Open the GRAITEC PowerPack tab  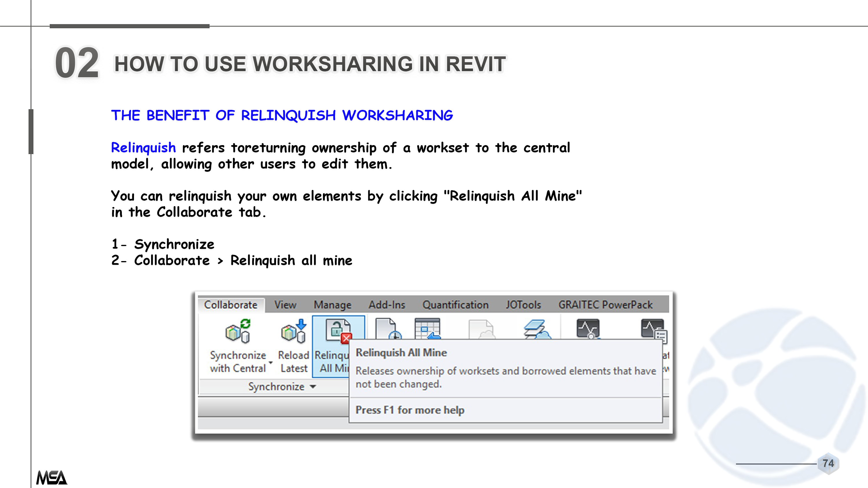click(x=605, y=305)
